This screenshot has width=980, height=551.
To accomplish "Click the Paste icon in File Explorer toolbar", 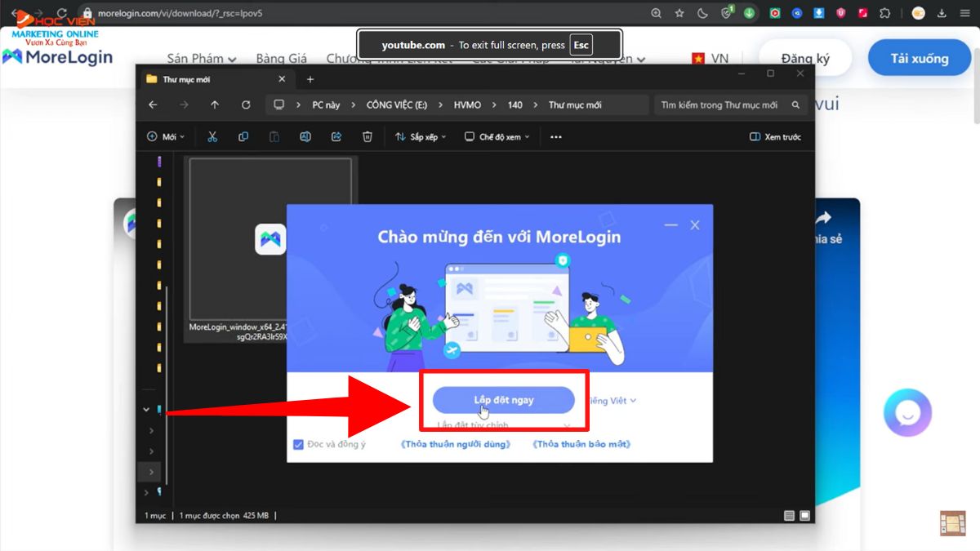I will 274,137.
